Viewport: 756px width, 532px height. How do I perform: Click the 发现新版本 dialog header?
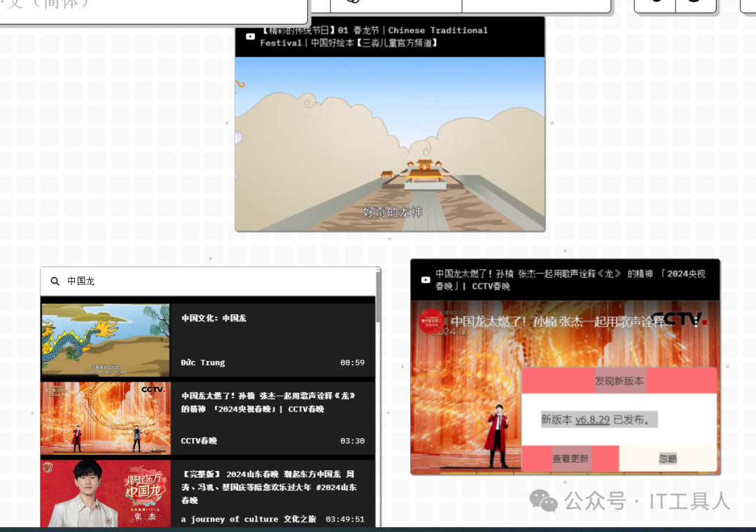[x=619, y=381]
